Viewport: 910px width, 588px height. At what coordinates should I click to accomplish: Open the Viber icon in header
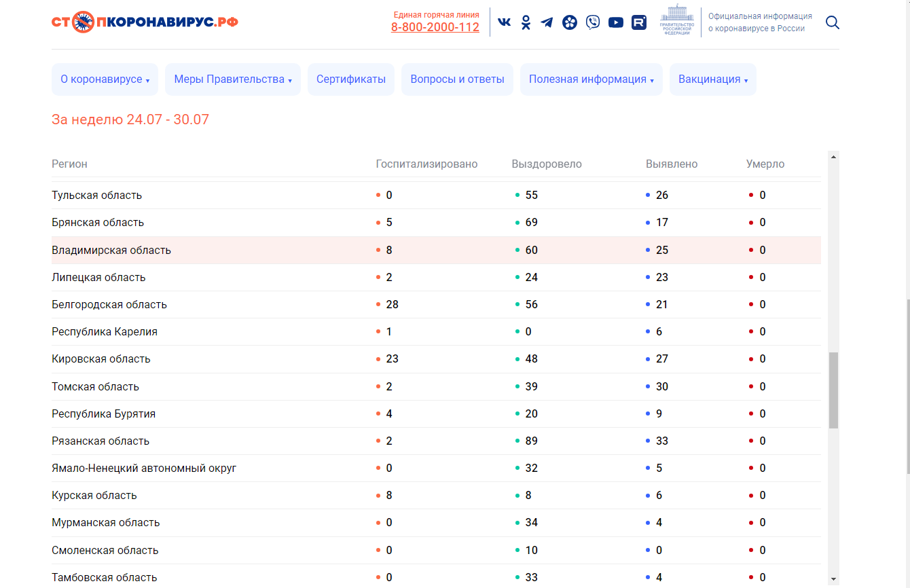click(x=593, y=22)
